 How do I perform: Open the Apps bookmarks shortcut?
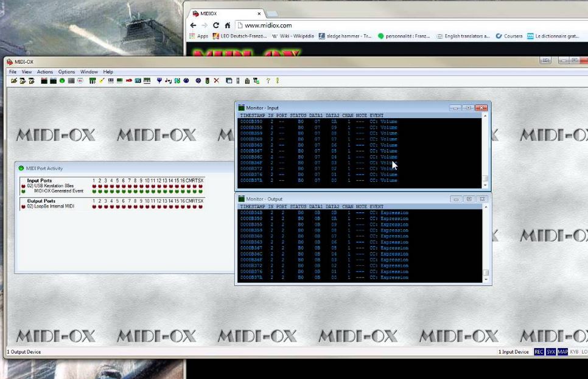coord(199,36)
